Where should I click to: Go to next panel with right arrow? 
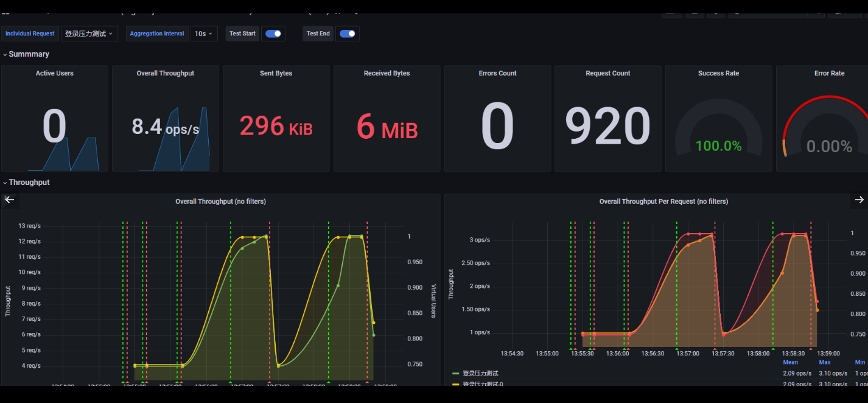pos(859,200)
